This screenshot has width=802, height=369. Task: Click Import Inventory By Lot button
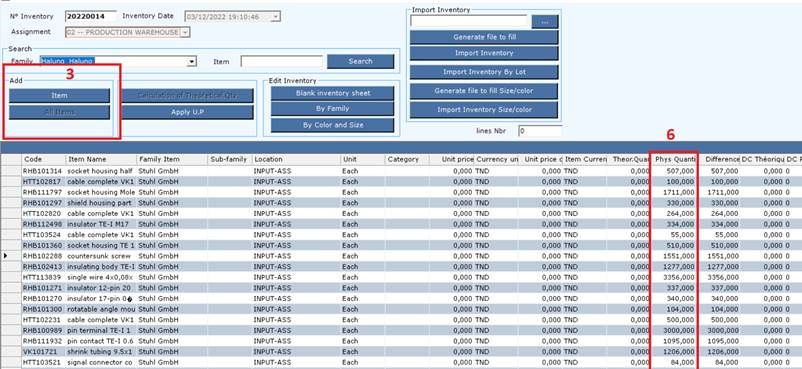pyautogui.click(x=484, y=72)
